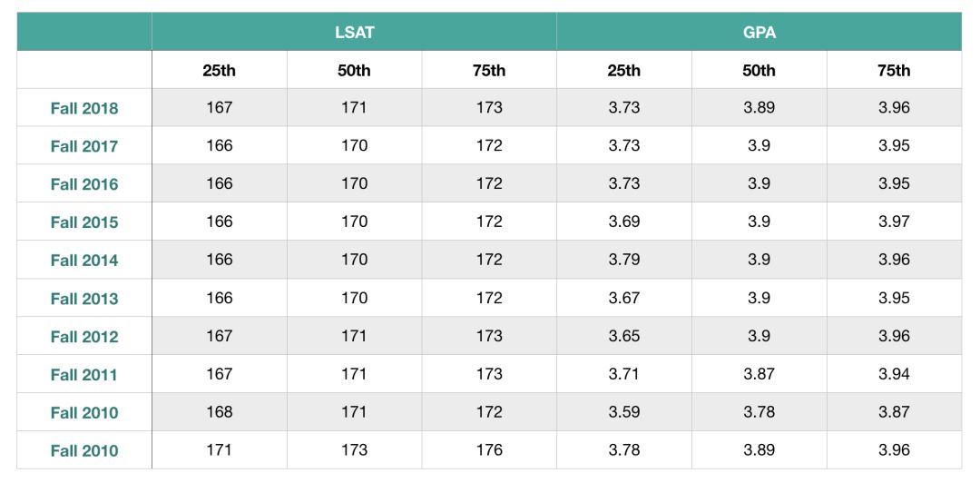
Task: Click the 50th header under LSAT
Action: pos(354,70)
